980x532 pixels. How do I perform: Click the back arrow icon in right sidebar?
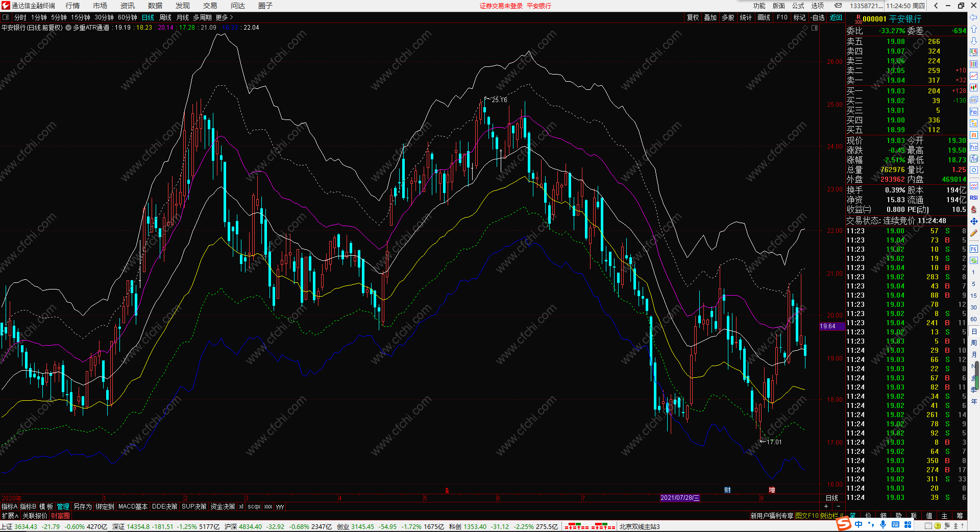coord(973,17)
